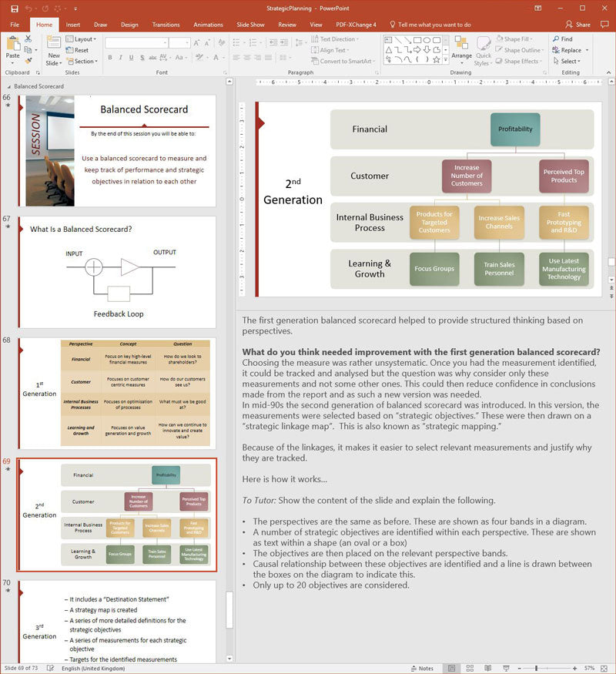Image resolution: width=616 pixels, height=674 pixels.
Task: Click the Paste clipboard icon
Action: click(x=13, y=44)
